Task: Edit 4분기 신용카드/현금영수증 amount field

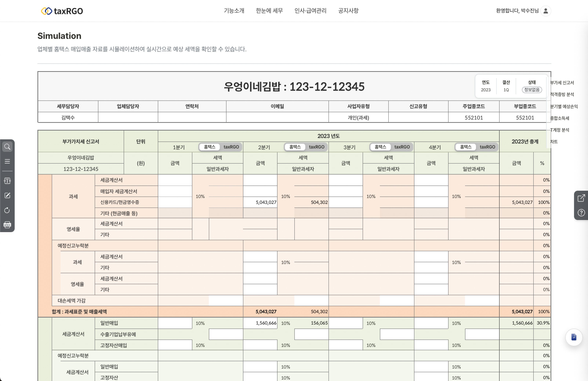Action: [431, 202]
